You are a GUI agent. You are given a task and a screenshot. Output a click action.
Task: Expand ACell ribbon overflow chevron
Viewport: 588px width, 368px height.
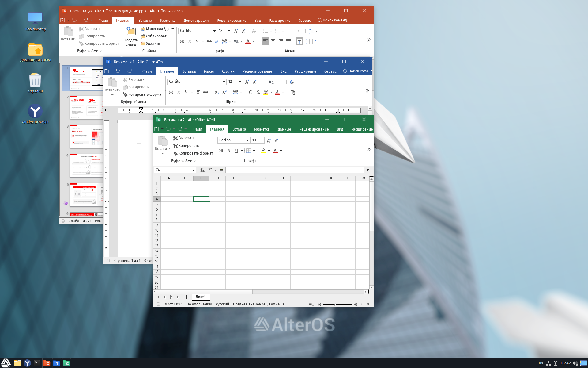[369, 149]
